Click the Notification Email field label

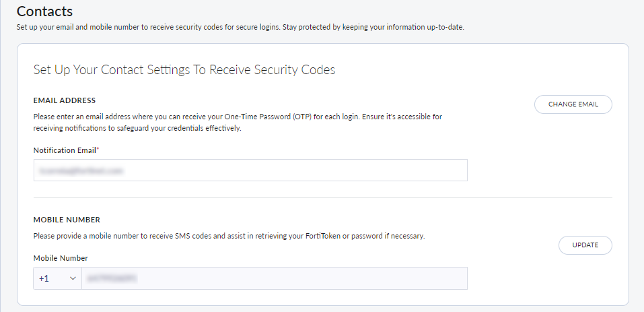pyautogui.click(x=65, y=149)
